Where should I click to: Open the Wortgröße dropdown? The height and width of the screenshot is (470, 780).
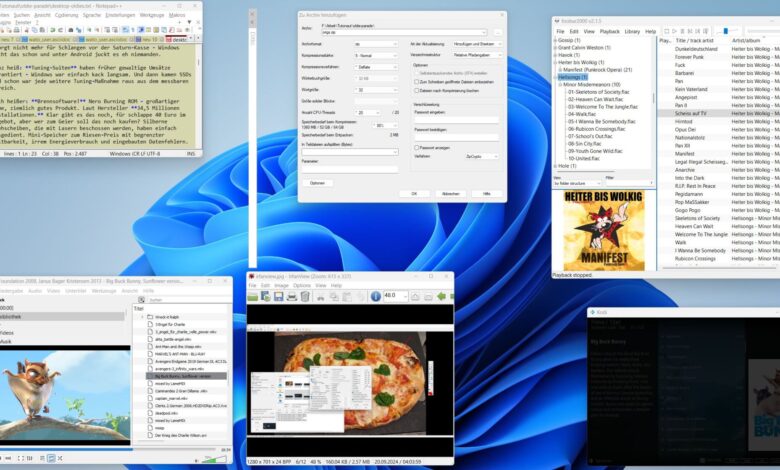tap(376, 90)
